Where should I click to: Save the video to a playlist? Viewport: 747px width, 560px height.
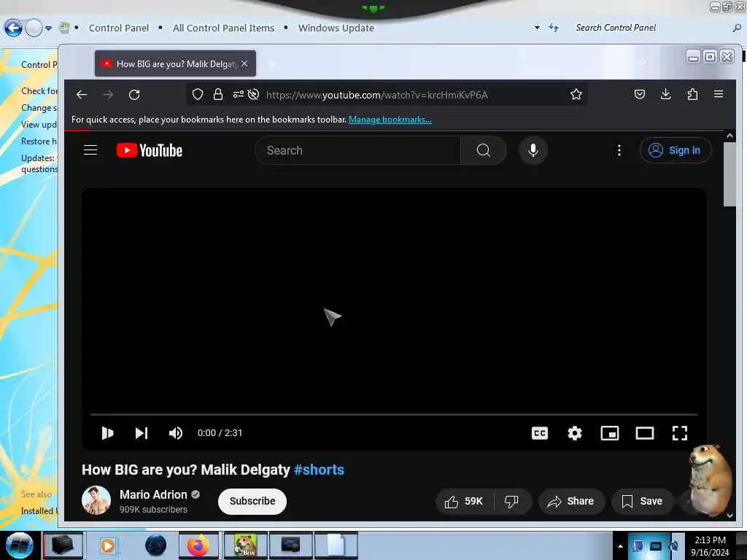click(x=642, y=501)
